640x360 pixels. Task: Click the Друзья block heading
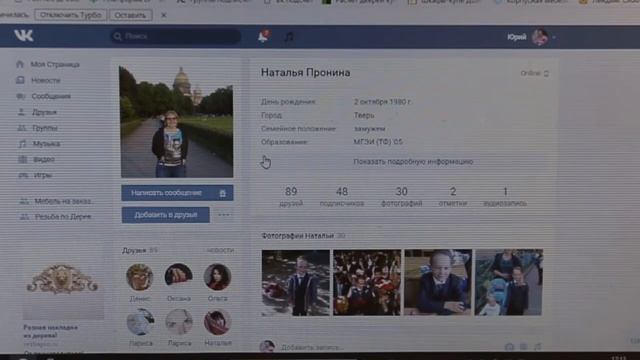[134, 250]
